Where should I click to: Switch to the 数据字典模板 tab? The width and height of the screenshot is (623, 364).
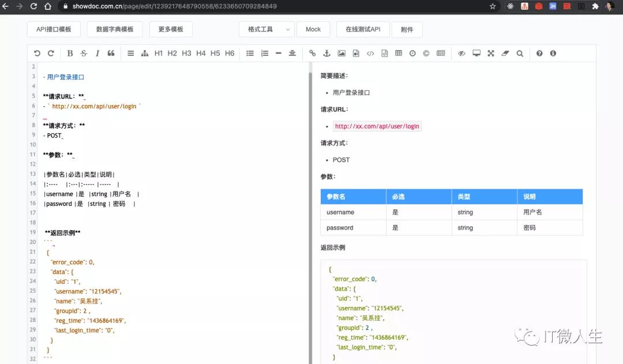click(x=113, y=29)
